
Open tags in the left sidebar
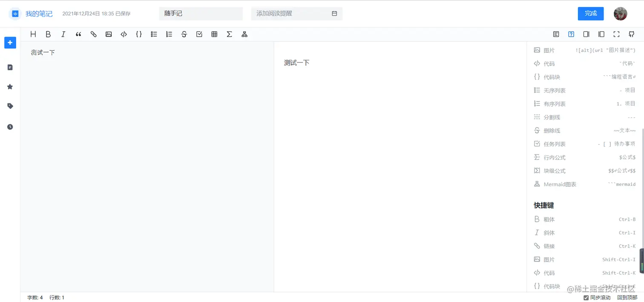[10, 106]
